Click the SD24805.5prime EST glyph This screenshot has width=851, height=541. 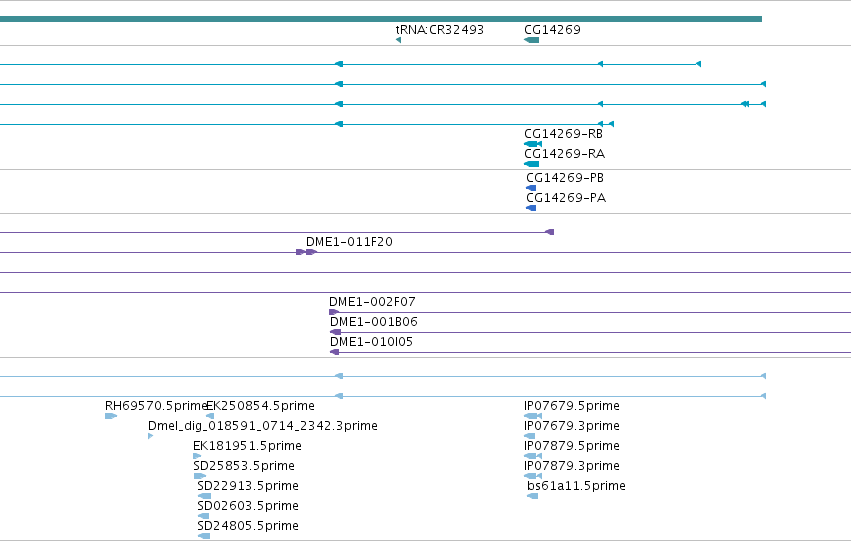click(x=204, y=536)
